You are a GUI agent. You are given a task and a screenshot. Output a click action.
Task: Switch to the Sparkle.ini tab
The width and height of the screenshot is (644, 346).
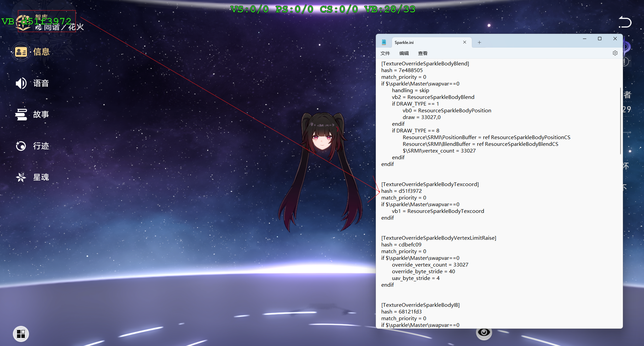[x=431, y=42]
